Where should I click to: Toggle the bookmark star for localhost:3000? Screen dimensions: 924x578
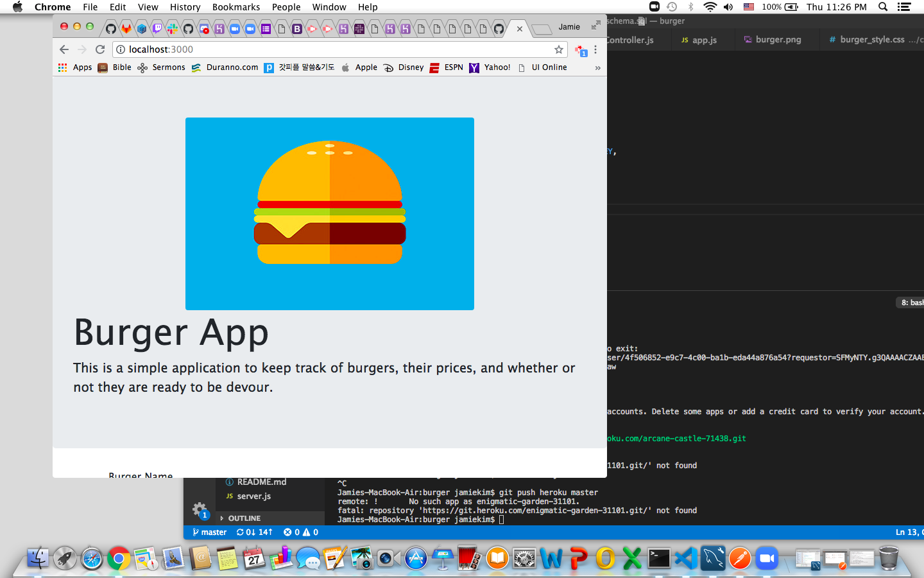click(x=558, y=49)
